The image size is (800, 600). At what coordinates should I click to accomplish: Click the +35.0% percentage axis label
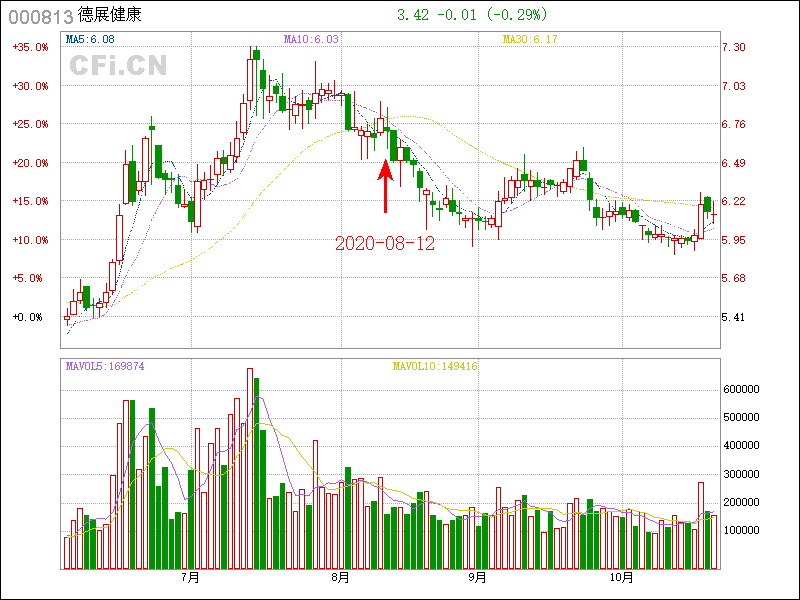click(30, 47)
